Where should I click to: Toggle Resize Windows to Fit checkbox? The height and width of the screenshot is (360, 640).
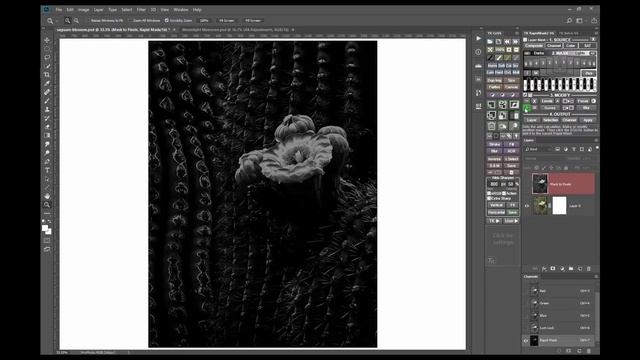[88, 20]
